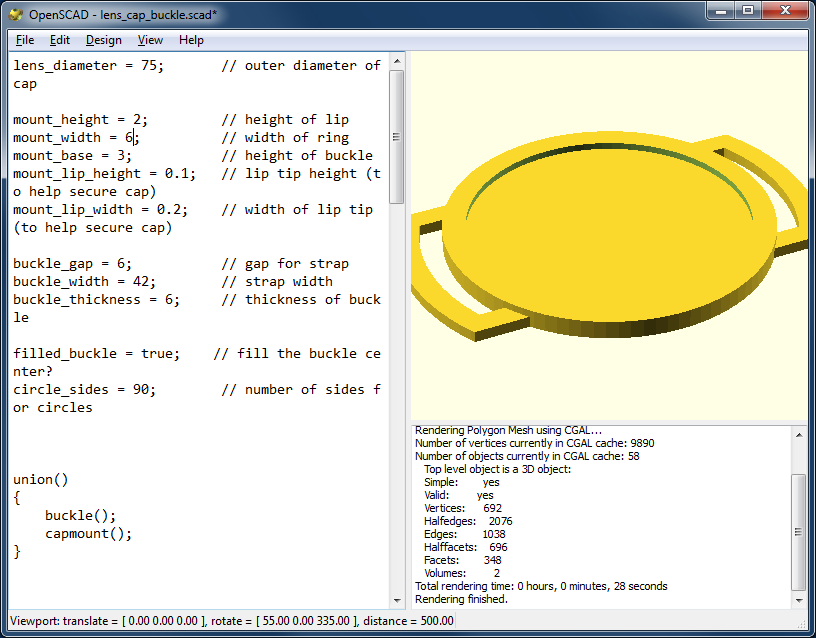The height and width of the screenshot is (638, 816).
Task: Open the View menu
Action: 150,40
